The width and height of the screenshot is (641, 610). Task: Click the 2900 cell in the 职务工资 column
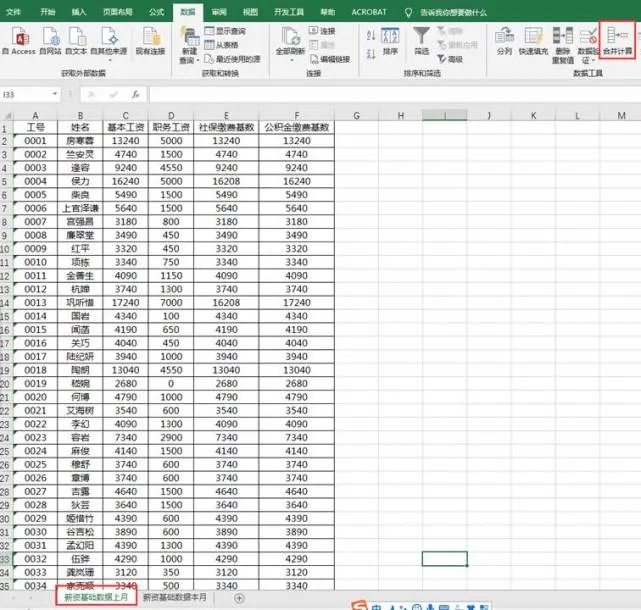pos(171,437)
